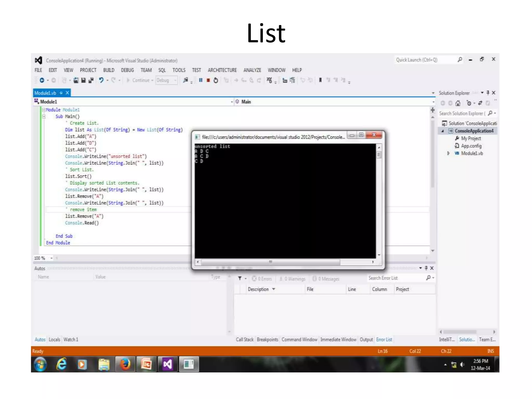Screen dimensions: 532x399
Task: Switch to the Immediate Window tab
Action: (338, 339)
